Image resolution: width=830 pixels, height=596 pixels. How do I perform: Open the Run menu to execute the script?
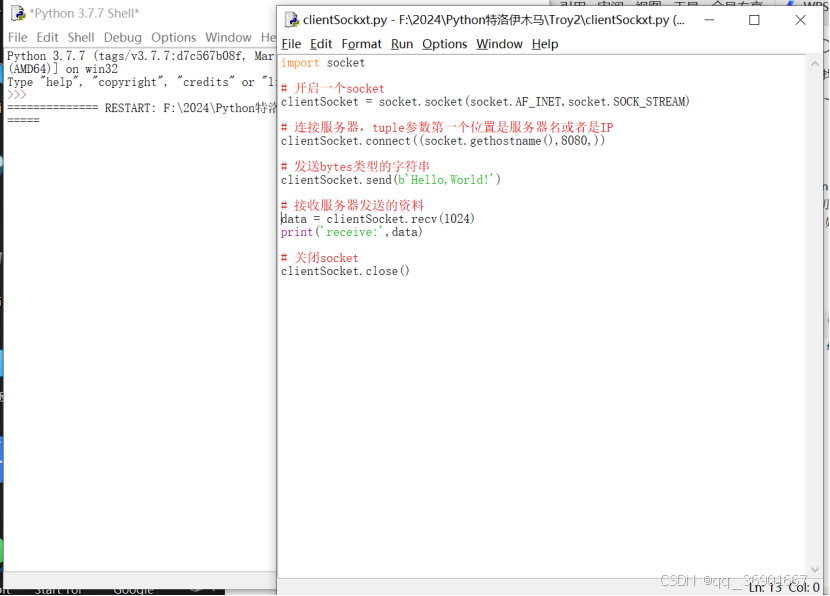point(402,43)
